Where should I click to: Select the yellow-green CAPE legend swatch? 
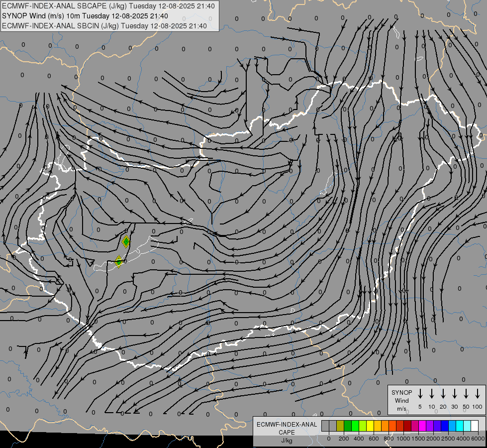[363, 426]
